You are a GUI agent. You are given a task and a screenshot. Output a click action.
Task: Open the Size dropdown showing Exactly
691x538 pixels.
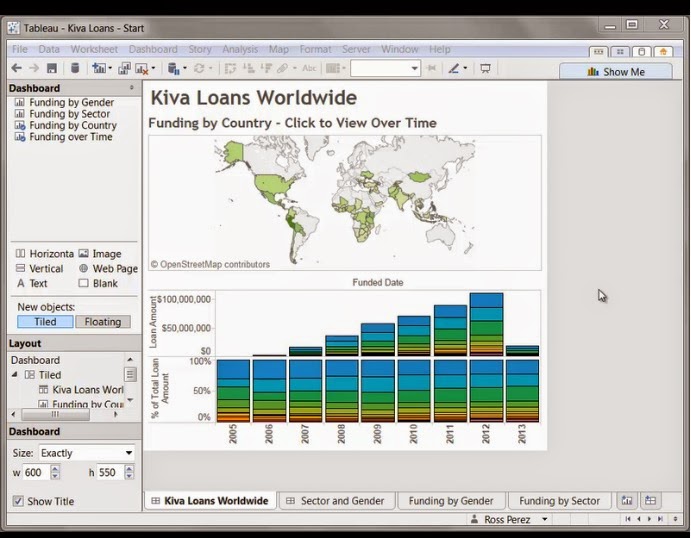click(86, 453)
